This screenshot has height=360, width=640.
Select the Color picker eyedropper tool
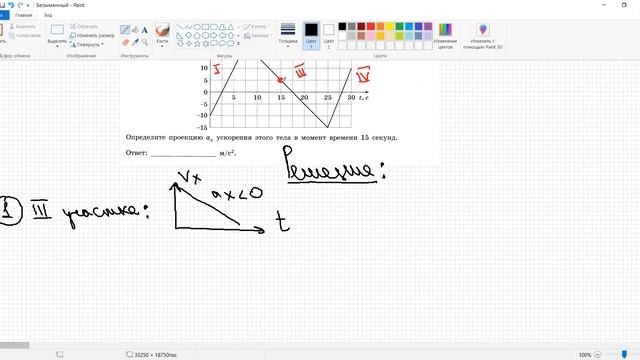coord(135,42)
